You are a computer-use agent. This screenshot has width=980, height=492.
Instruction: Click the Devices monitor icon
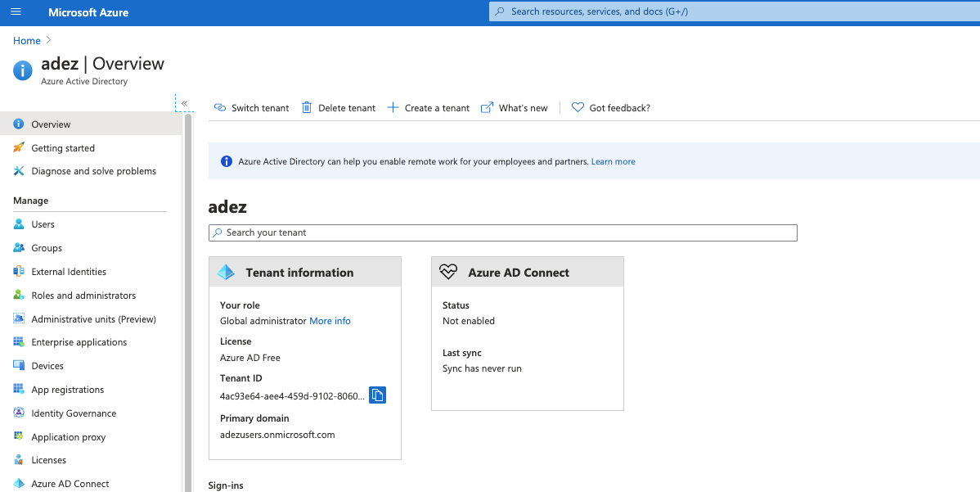(x=19, y=366)
